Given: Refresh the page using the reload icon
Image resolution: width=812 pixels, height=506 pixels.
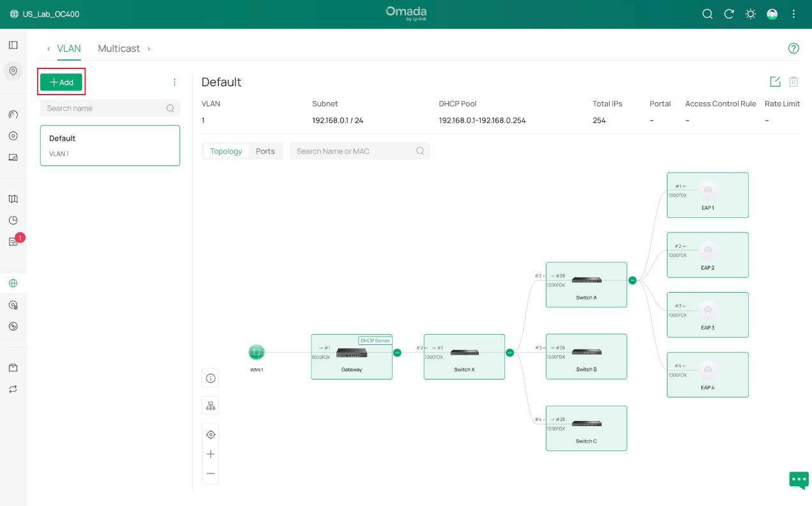Looking at the screenshot, I should (729, 13).
